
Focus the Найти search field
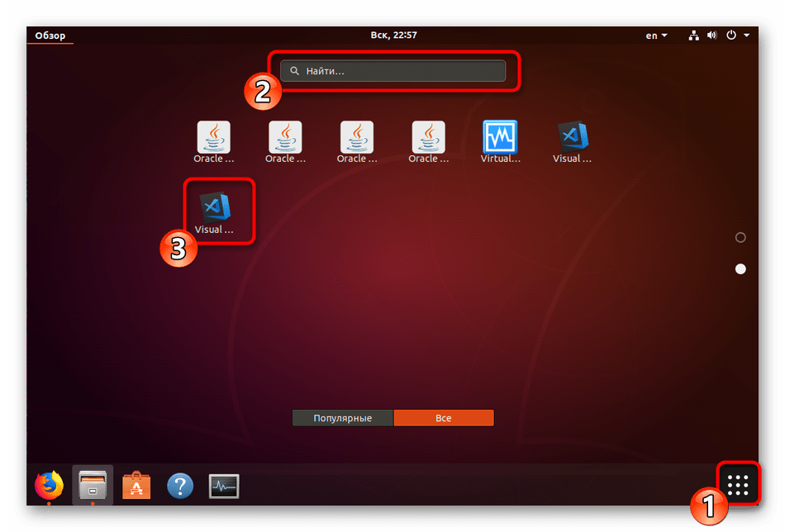[392, 72]
